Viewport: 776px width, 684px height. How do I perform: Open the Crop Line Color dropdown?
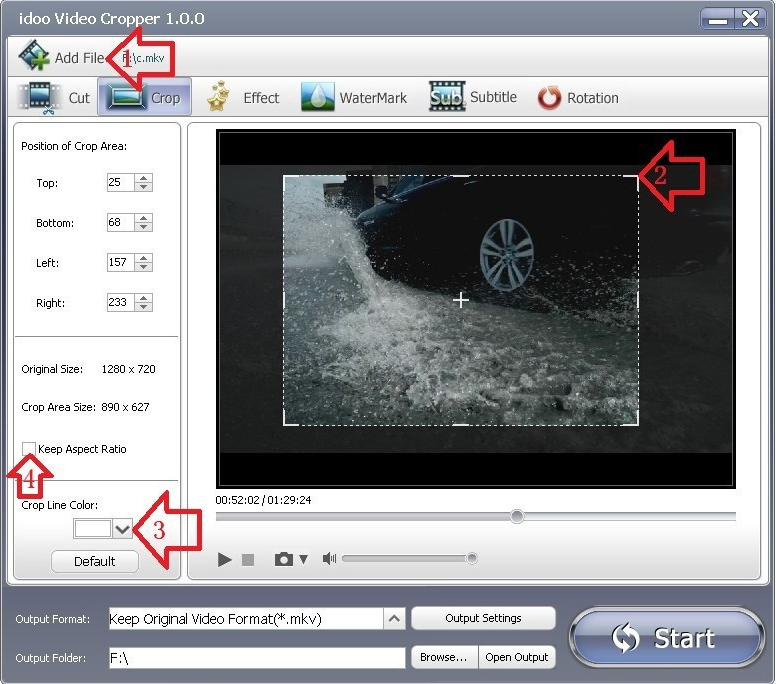(x=123, y=528)
